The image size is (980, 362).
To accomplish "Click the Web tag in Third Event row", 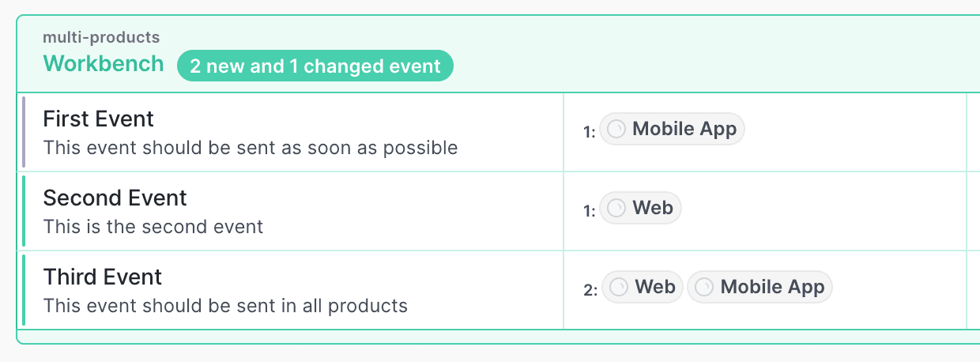I will [x=643, y=288].
